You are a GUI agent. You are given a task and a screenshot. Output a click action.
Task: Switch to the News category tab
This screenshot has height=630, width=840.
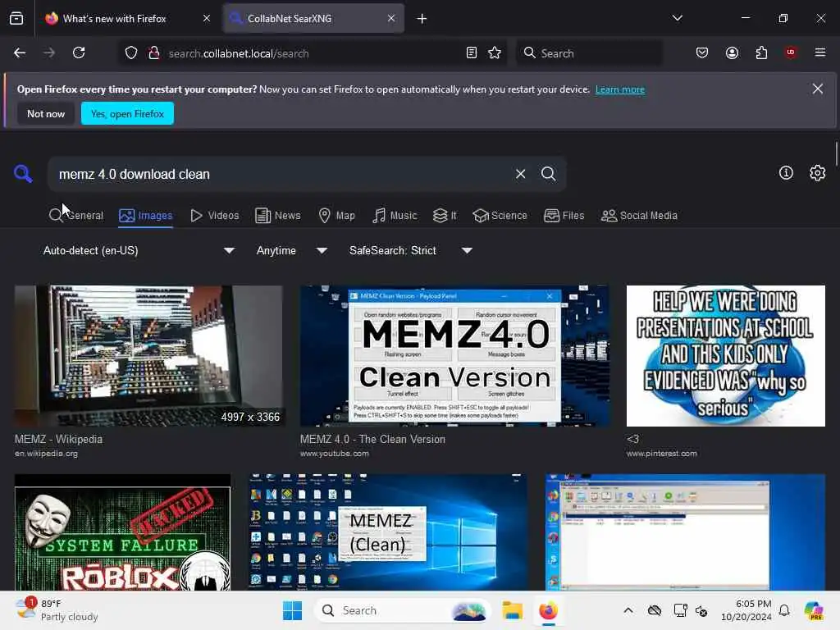[277, 216]
